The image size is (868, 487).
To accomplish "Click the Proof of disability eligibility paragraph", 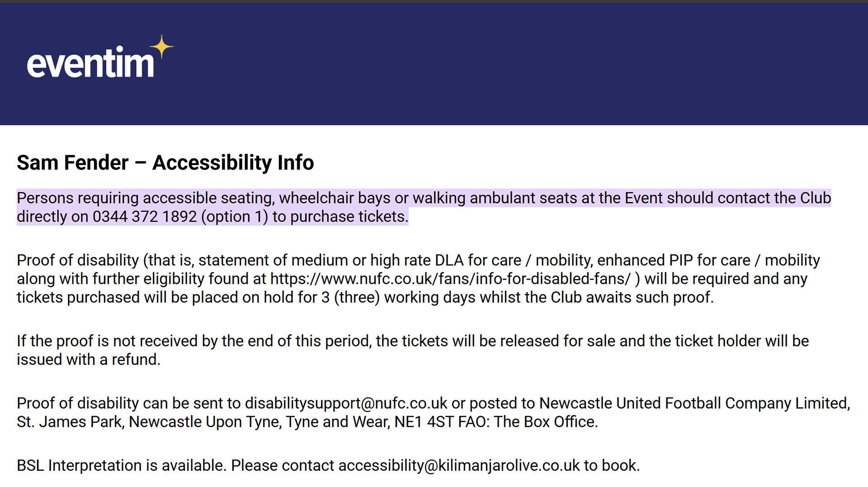I will (418, 279).
